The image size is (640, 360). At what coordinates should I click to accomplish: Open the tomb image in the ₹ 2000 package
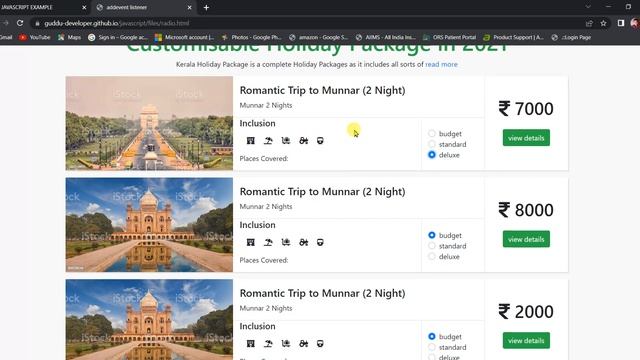149,320
